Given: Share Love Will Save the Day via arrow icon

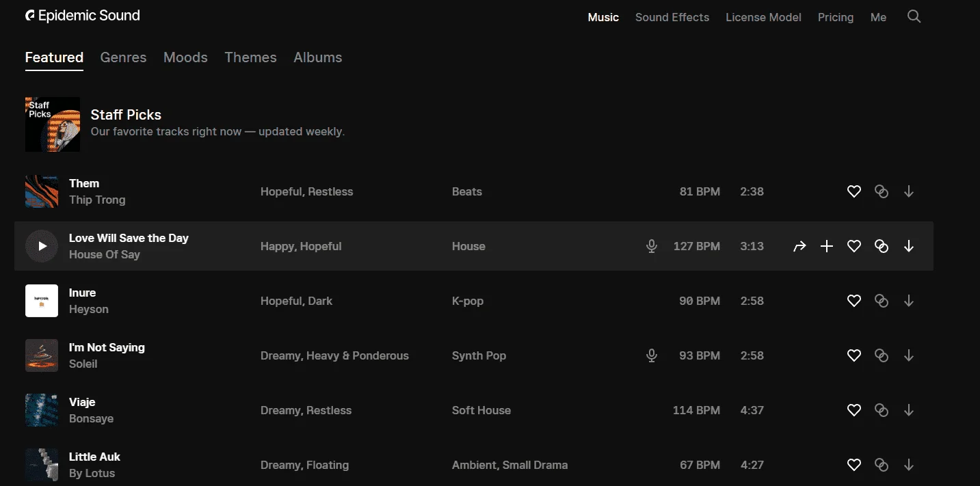Looking at the screenshot, I should (799, 247).
